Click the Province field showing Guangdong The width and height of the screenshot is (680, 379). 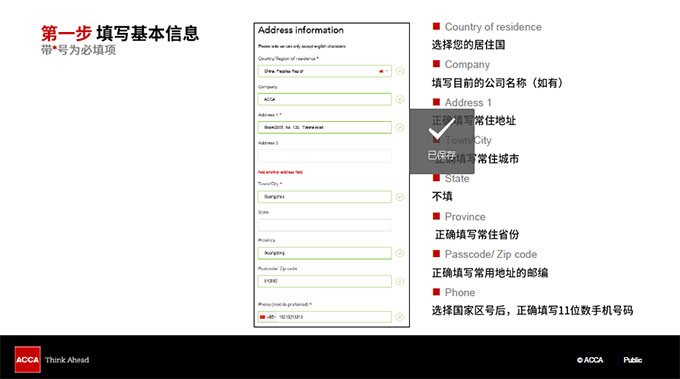pos(324,253)
